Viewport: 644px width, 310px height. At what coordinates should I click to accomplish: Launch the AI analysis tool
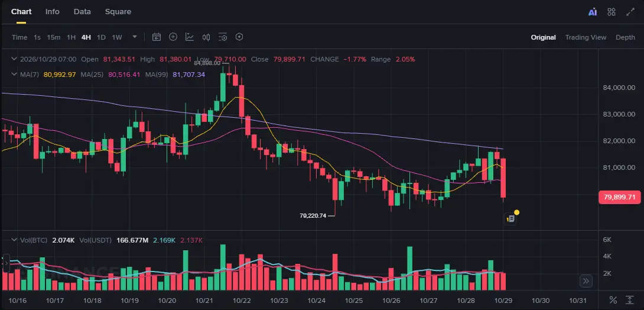pyautogui.click(x=592, y=12)
